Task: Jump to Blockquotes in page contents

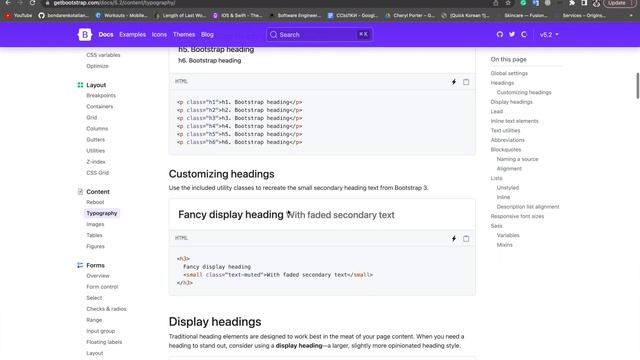Action: (506, 150)
